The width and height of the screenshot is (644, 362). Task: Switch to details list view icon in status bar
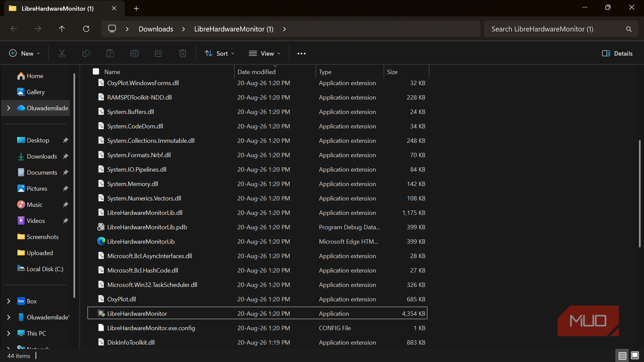(x=622, y=355)
